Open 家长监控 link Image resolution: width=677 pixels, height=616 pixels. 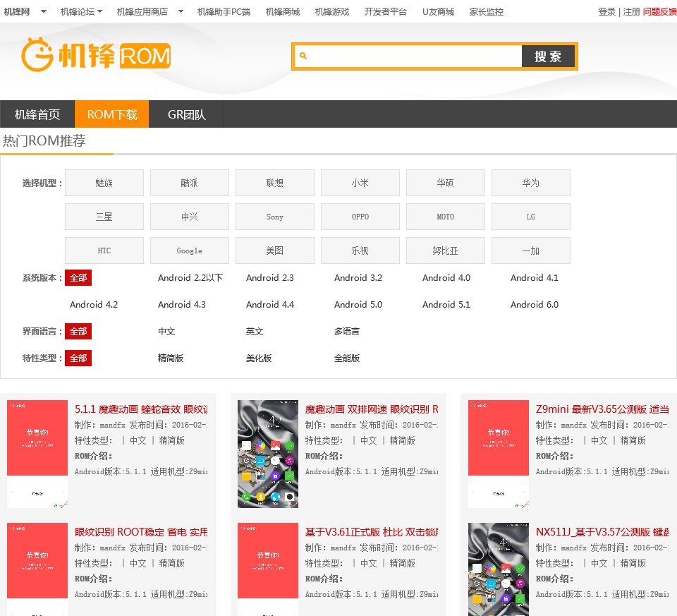click(487, 12)
